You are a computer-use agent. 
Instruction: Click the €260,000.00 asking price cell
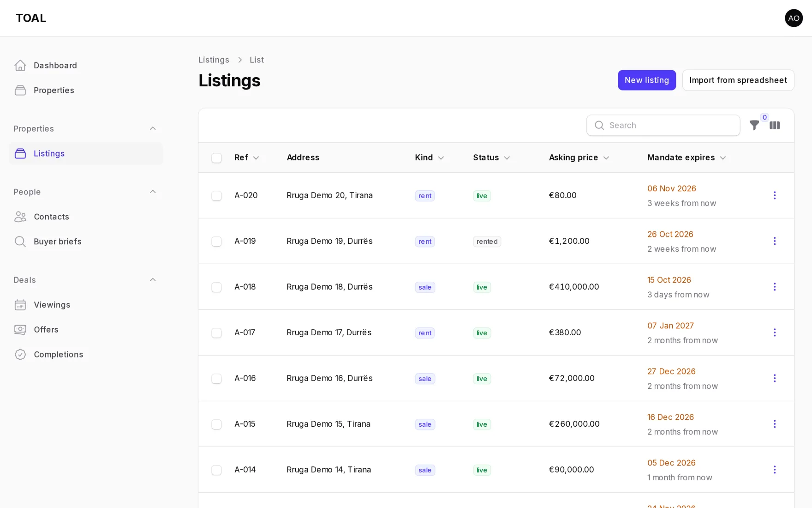pos(574,424)
